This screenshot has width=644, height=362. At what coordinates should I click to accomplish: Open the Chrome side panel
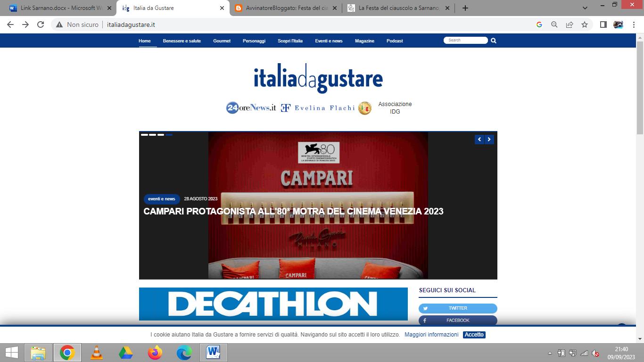click(603, 25)
